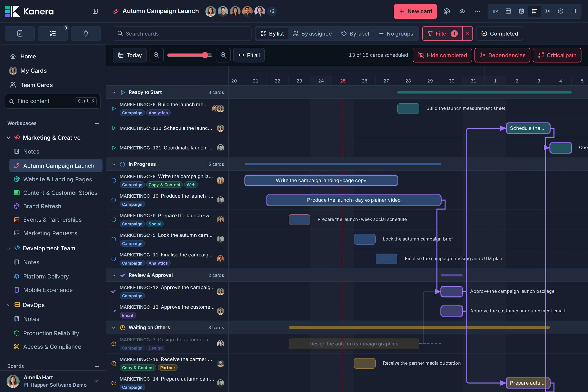The image size is (588, 392).
Task: Click the waiting status icon of MARKETINGC-16
Action: [x=114, y=363]
